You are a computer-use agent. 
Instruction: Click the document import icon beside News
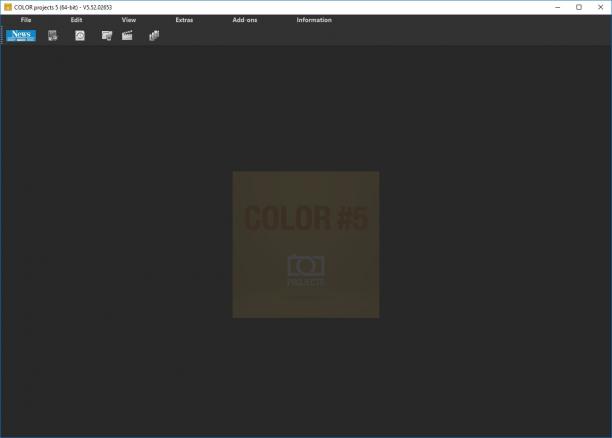[x=53, y=36]
